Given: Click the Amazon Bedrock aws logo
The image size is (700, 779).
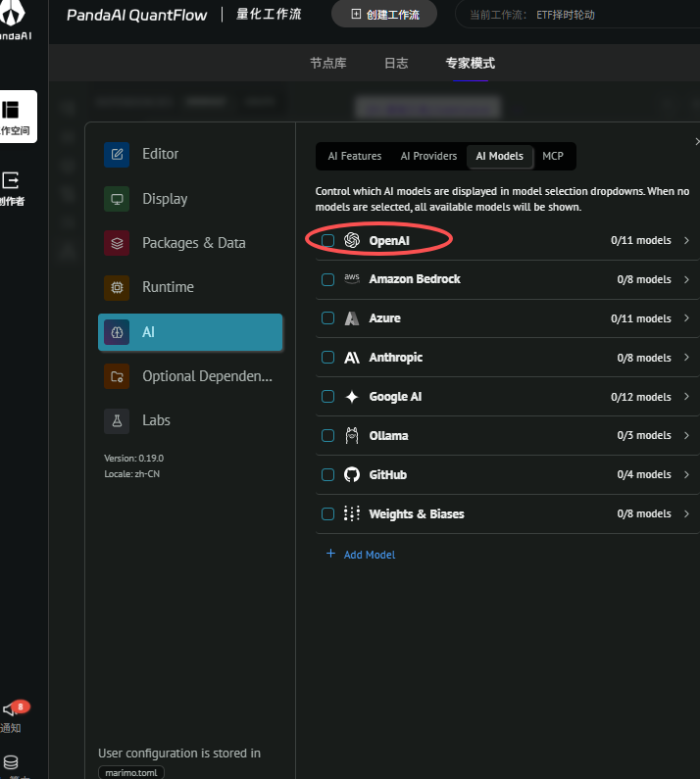Looking at the screenshot, I should pos(352,278).
